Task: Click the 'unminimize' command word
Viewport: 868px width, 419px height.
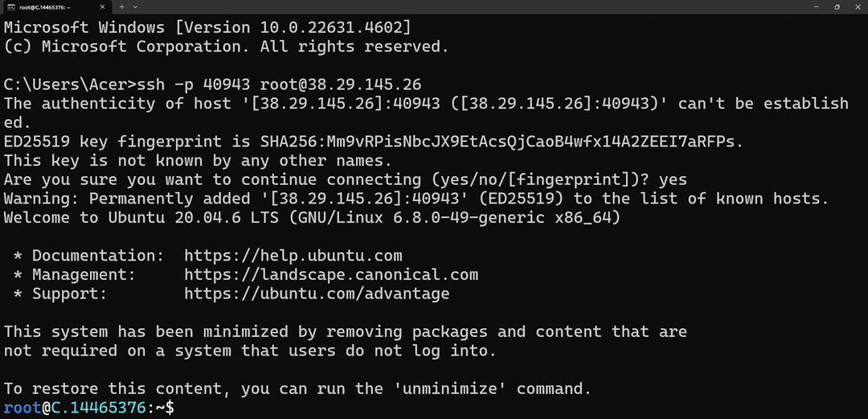Action: click(450, 389)
